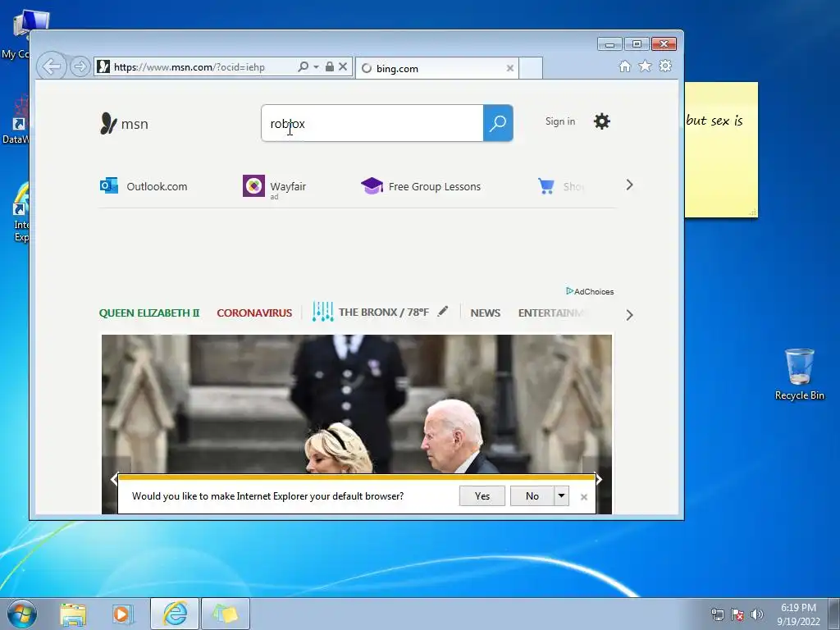Click the yellow sticky note
Screen dimensions: 840x630
pyautogui.click(x=721, y=150)
